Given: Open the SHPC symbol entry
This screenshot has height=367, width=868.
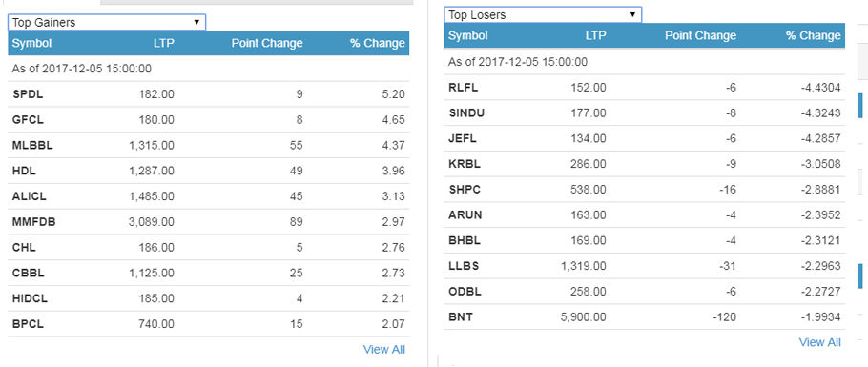Looking at the screenshot, I should click(464, 190).
